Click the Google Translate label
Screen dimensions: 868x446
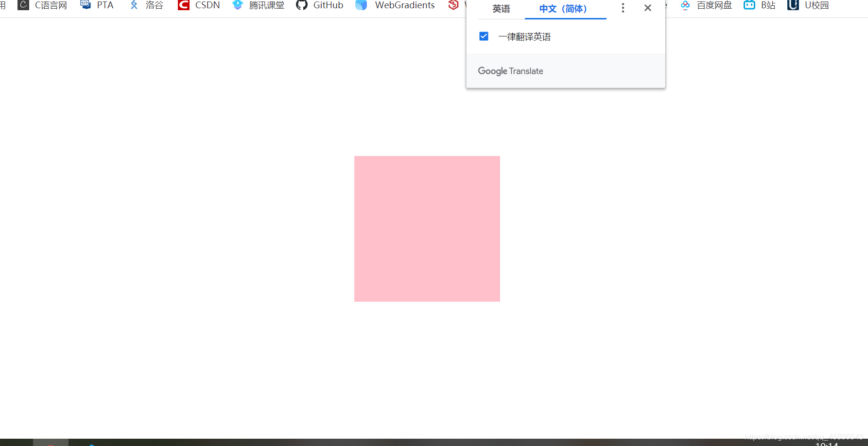tap(510, 71)
